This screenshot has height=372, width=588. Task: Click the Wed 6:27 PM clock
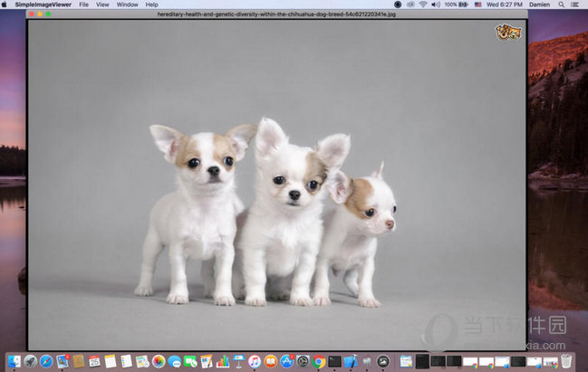505,5
